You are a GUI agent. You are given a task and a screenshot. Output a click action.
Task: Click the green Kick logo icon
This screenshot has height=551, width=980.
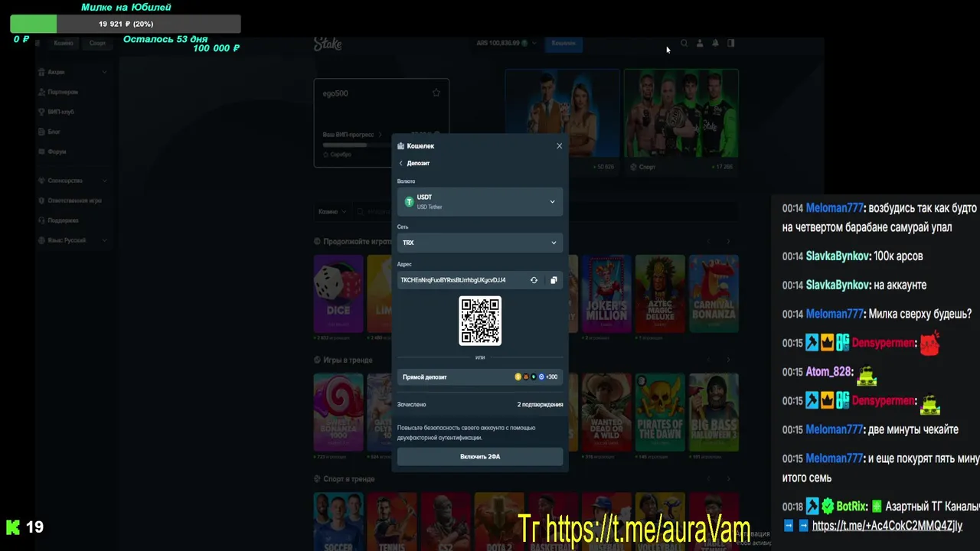pyautogui.click(x=13, y=527)
